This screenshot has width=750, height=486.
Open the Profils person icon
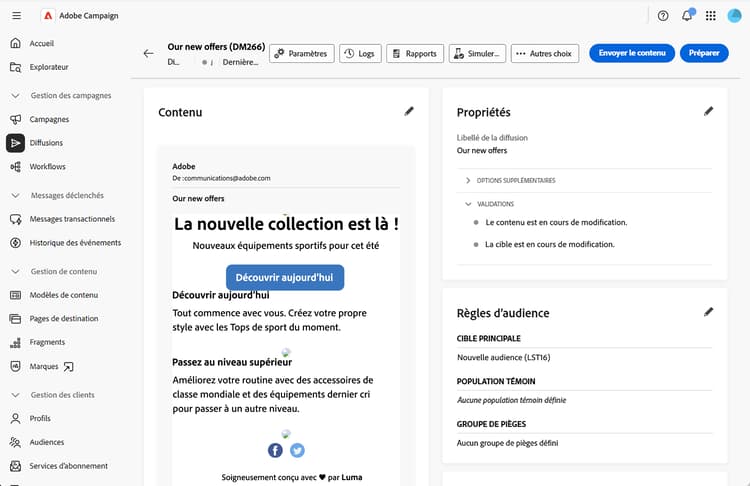[15, 419]
